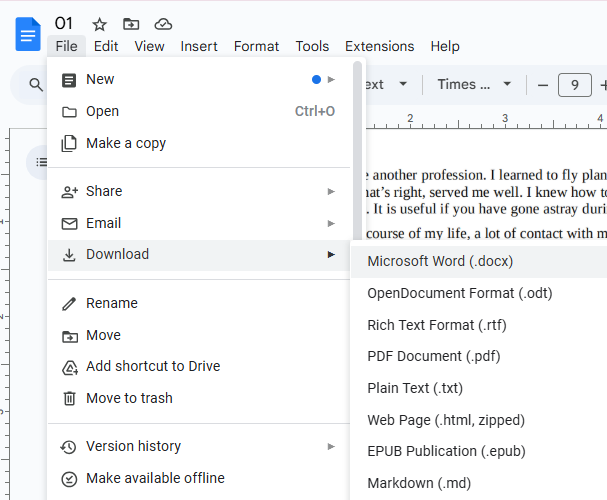The height and width of the screenshot is (500, 607).
Task: Open the Times font family dropdown
Action: tap(474, 85)
